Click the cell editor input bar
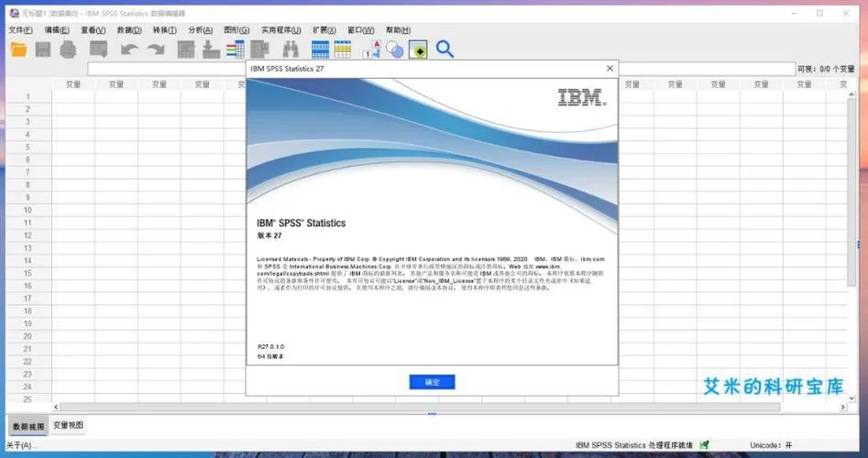Image resolution: width=868 pixels, height=458 pixels. (x=441, y=69)
